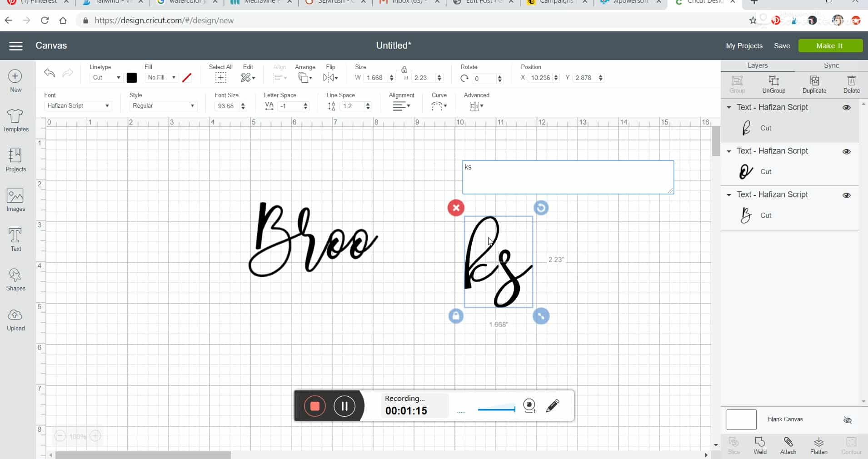Click the Save button
This screenshot has width=868, height=459.
pos(782,46)
